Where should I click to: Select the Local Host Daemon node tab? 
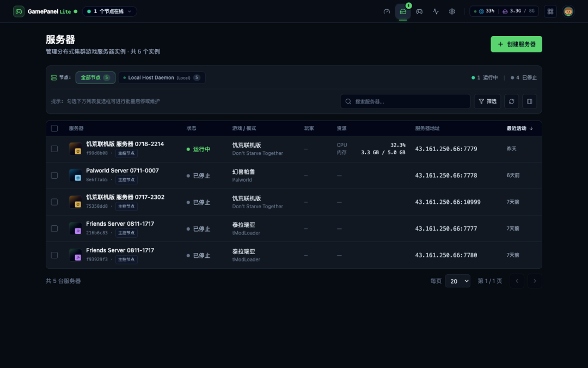162,78
